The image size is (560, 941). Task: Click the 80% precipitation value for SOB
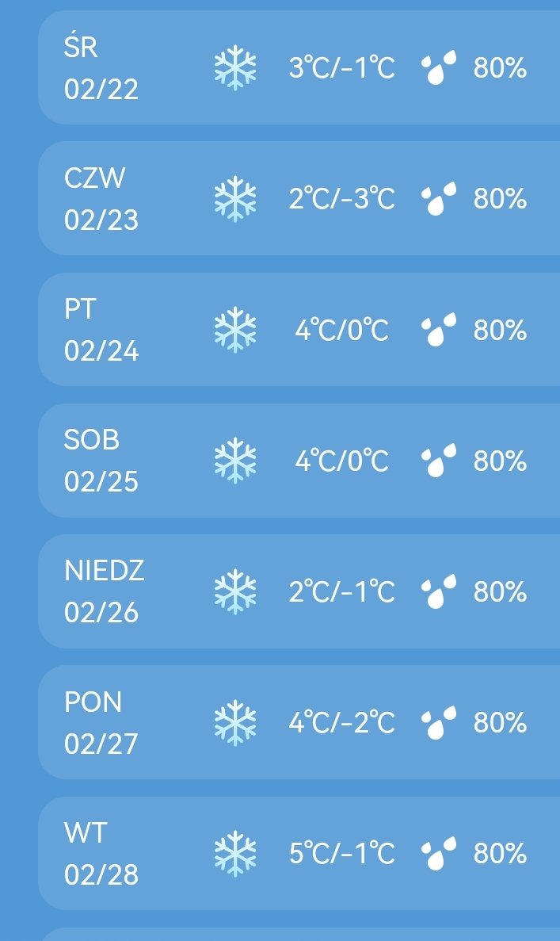click(x=500, y=461)
